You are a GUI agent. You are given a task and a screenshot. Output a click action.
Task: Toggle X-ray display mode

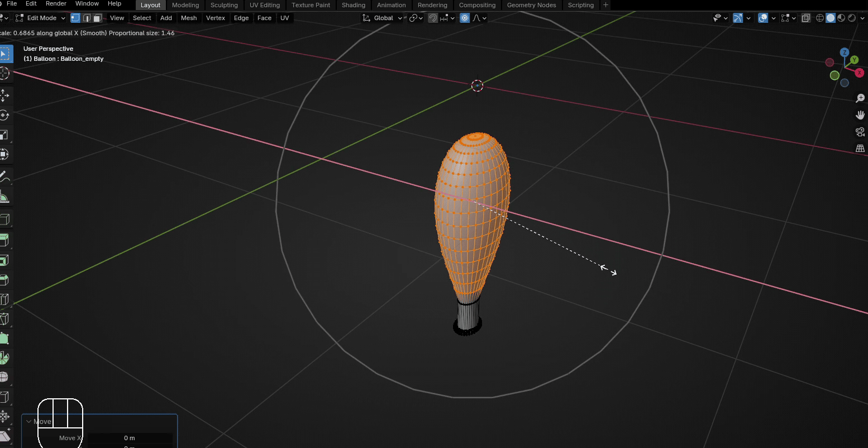click(x=805, y=18)
